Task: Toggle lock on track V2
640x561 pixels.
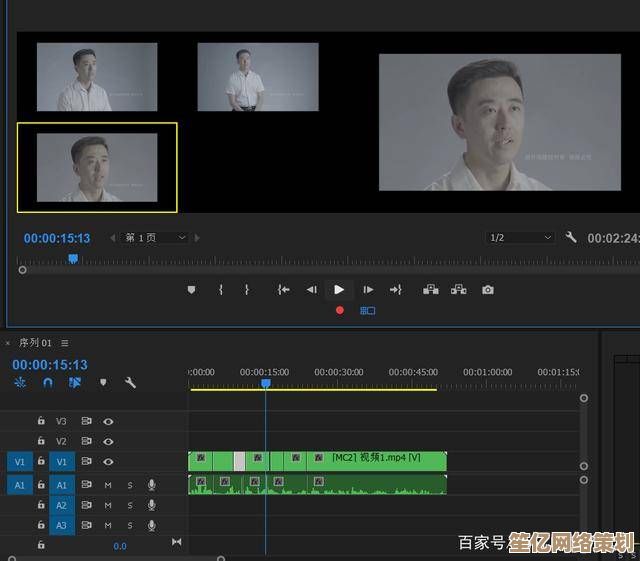Action: (41, 441)
